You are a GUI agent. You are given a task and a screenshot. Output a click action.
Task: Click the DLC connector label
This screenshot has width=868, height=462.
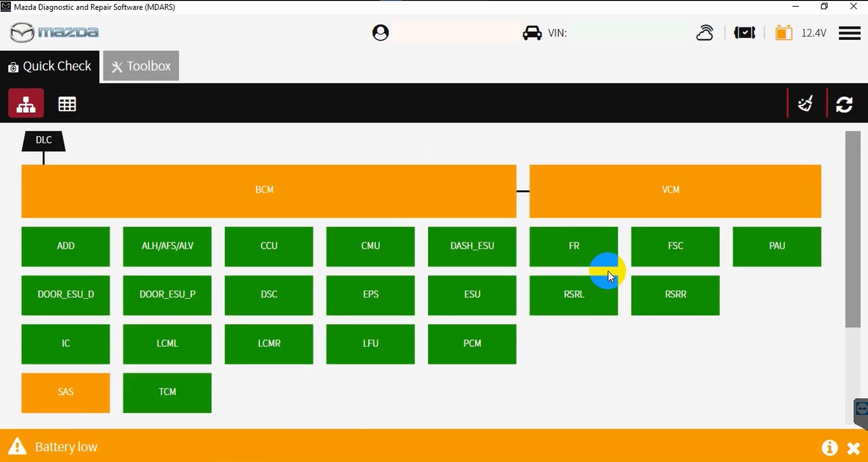pyautogui.click(x=43, y=141)
